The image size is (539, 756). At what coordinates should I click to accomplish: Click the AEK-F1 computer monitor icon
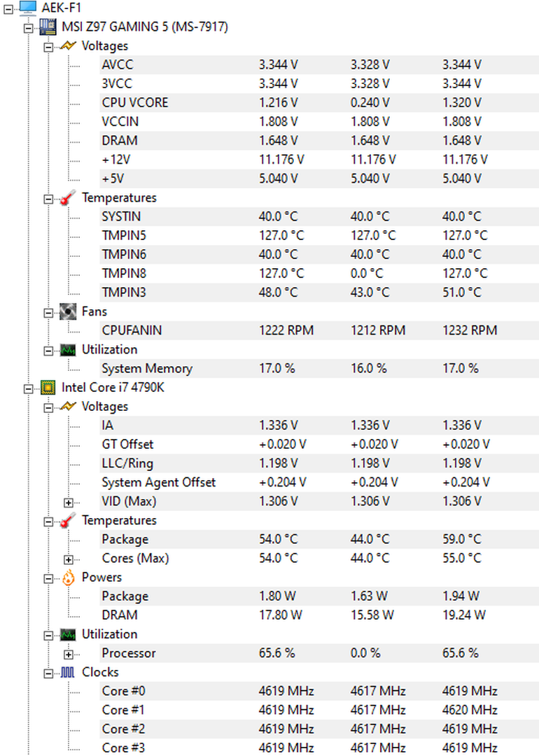[x=28, y=8]
